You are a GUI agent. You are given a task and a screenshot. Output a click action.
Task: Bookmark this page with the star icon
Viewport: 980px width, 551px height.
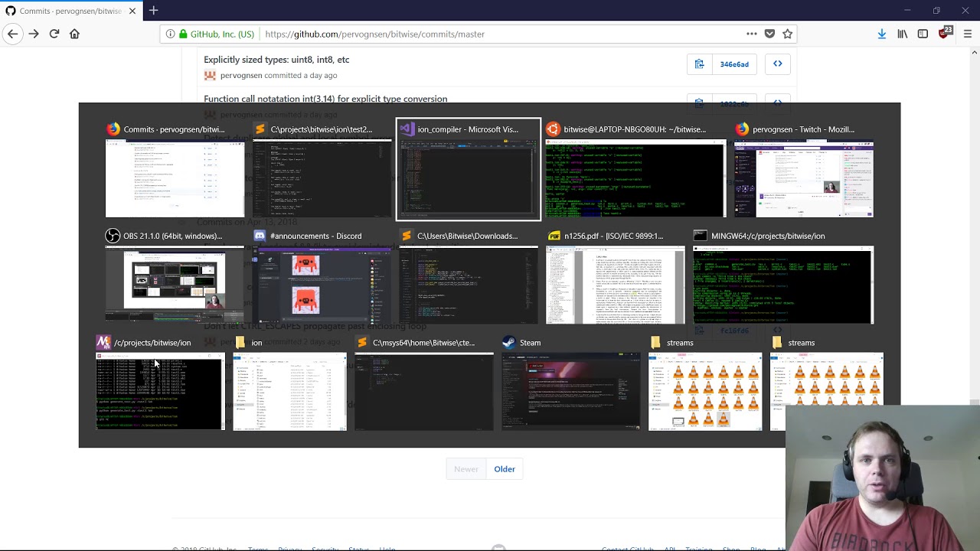(x=787, y=34)
